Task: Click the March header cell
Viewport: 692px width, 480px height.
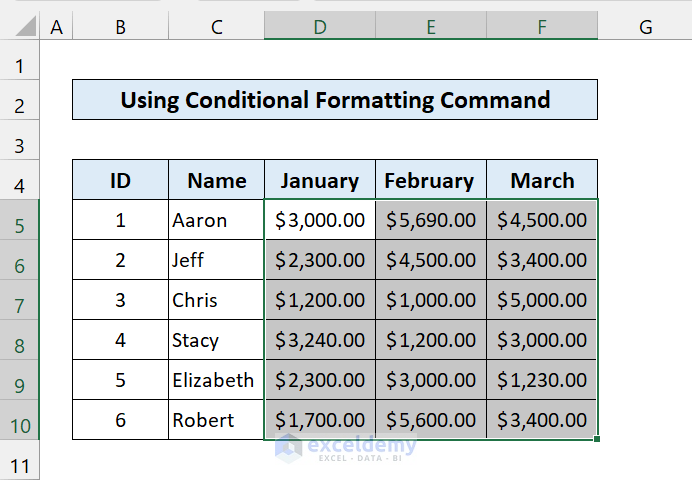Action: (x=542, y=180)
